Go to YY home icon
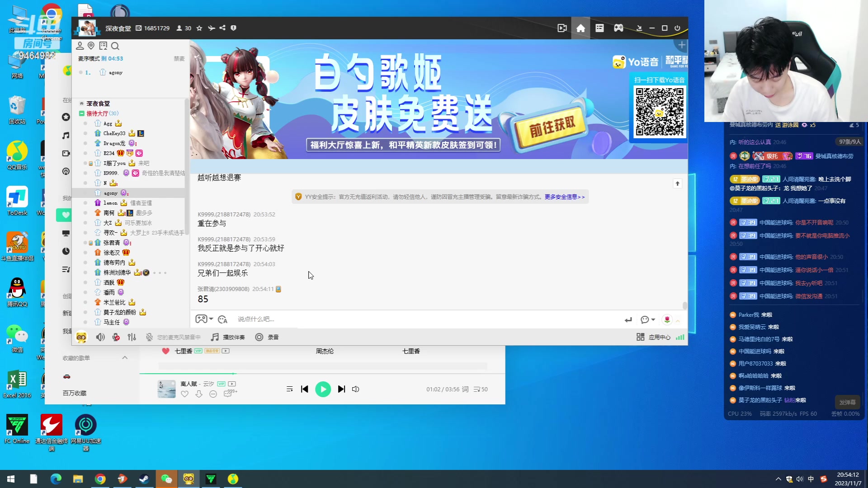The width and height of the screenshot is (868, 488). pos(580,28)
